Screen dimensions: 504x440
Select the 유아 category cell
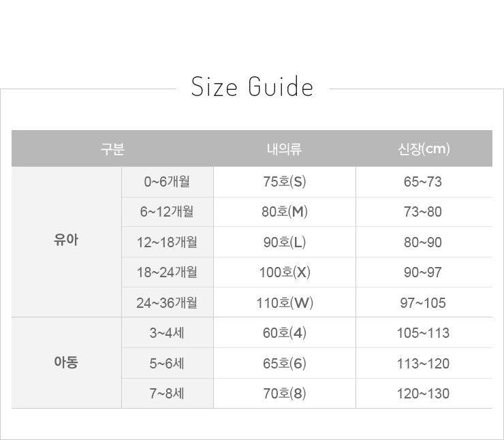click(x=66, y=241)
